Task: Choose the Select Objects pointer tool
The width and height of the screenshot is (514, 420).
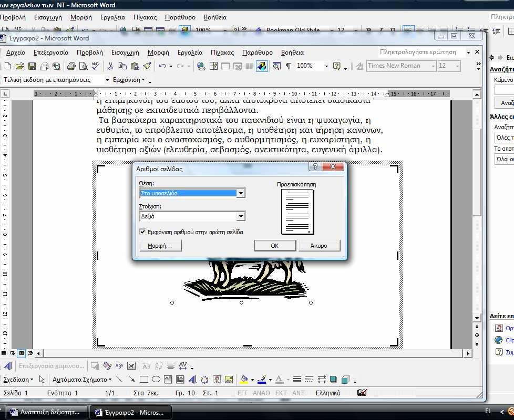Action: [x=42, y=380]
